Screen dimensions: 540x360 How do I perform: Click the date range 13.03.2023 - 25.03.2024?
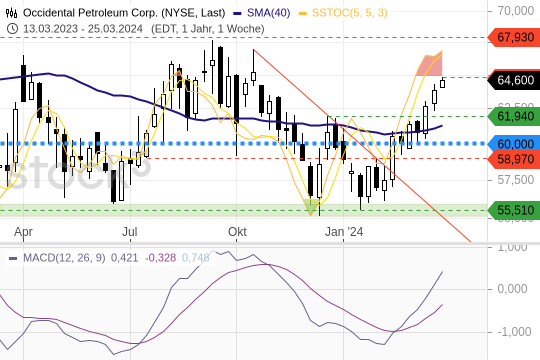click(83, 29)
